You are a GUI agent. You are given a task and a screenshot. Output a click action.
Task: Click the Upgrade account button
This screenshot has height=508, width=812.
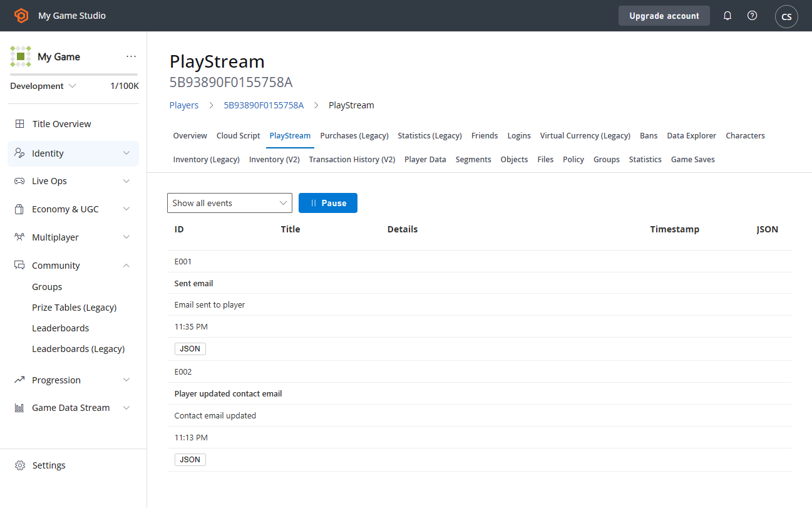(664, 16)
